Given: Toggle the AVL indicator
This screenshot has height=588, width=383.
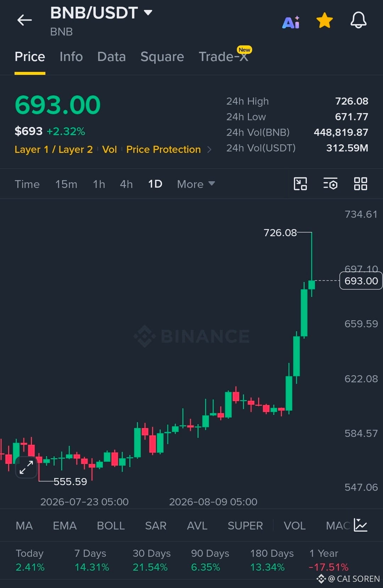Looking at the screenshot, I should tap(197, 526).
